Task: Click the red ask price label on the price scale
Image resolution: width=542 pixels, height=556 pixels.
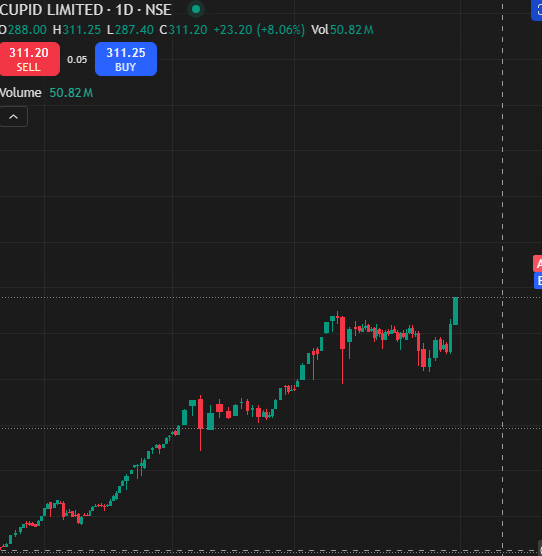Action: 538,263
